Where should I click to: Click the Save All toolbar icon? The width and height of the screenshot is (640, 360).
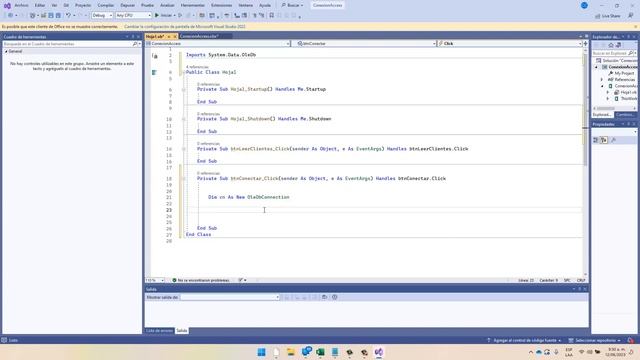[x=58, y=16]
